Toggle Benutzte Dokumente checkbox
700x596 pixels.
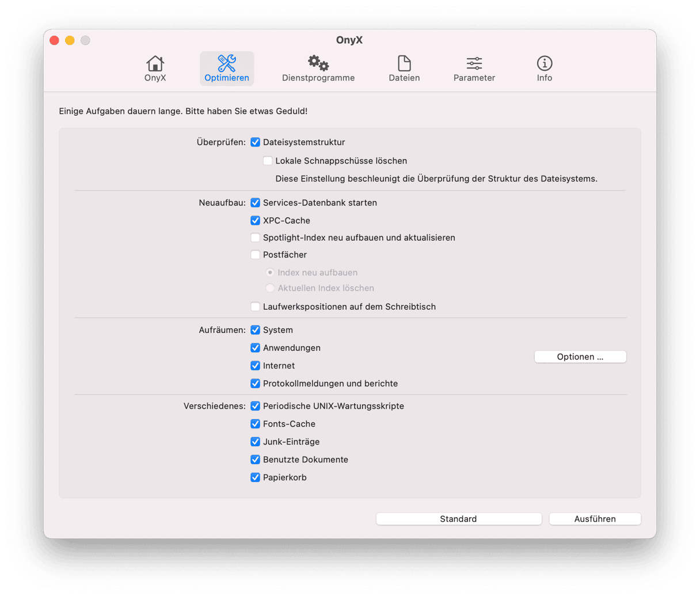tap(256, 460)
